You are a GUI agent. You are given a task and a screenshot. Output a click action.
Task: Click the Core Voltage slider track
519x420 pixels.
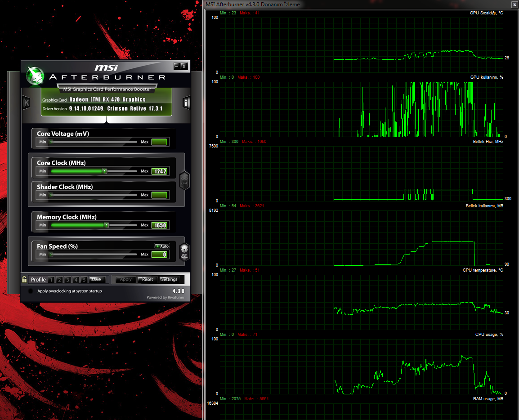(94, 142)
